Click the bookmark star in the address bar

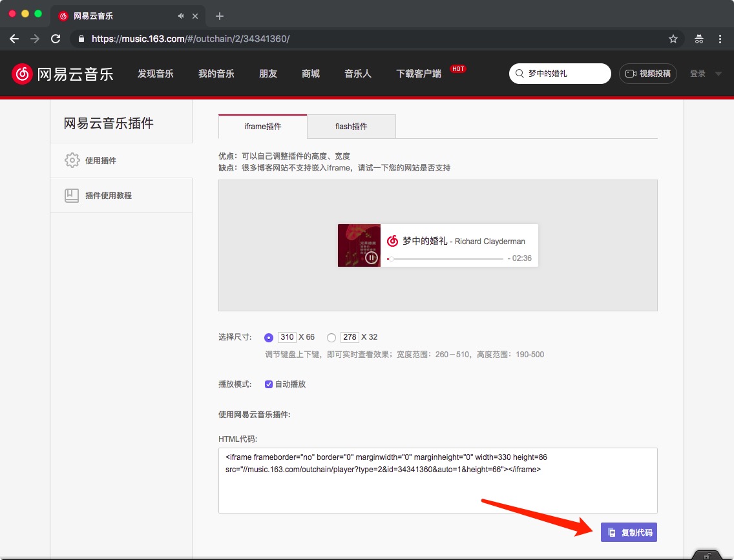673,39
